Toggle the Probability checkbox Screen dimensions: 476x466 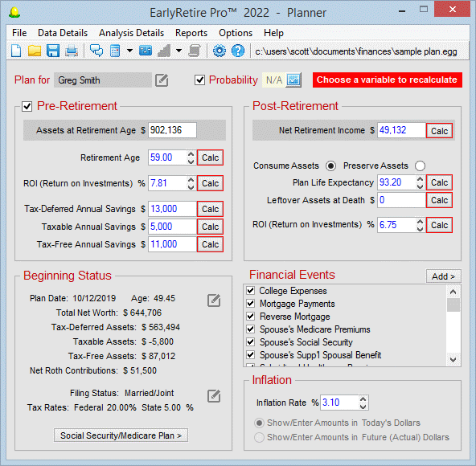pos(199,80)
